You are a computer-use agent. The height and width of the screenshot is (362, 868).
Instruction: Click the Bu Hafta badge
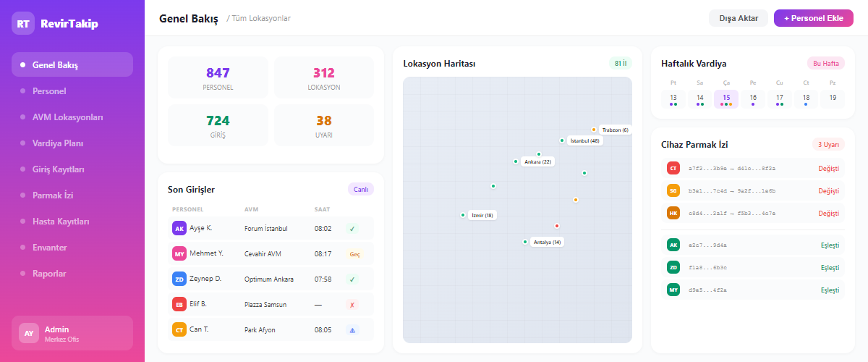click(825, 63)
